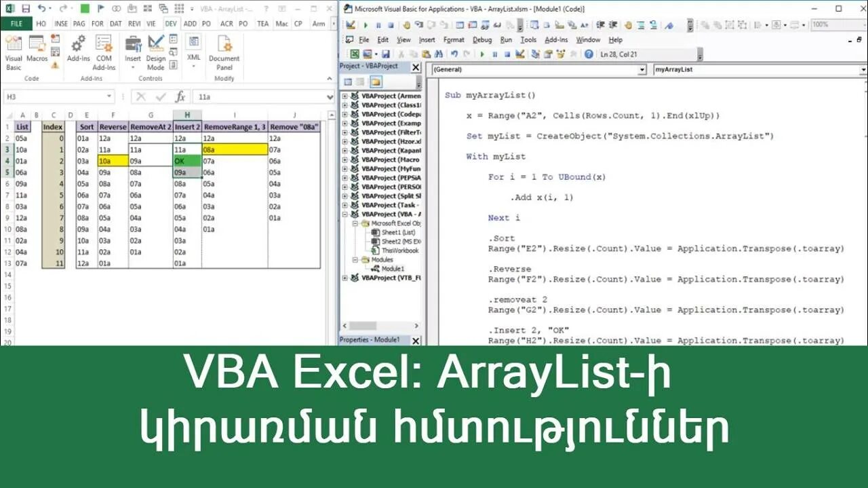Viewport: 868px width, 488px height.
Task: Open the undo history dropdown arrow
Action: [x=50, y=9]
